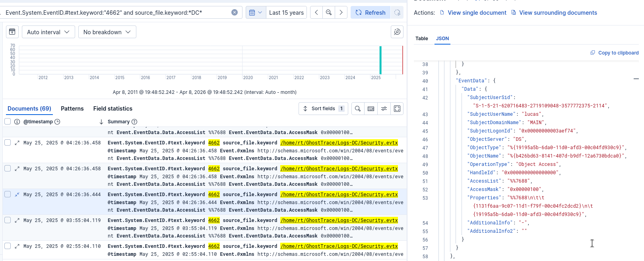
Task: Click the SubjectUserSid S-1-5-21 value
Action: tap(539, 106)
